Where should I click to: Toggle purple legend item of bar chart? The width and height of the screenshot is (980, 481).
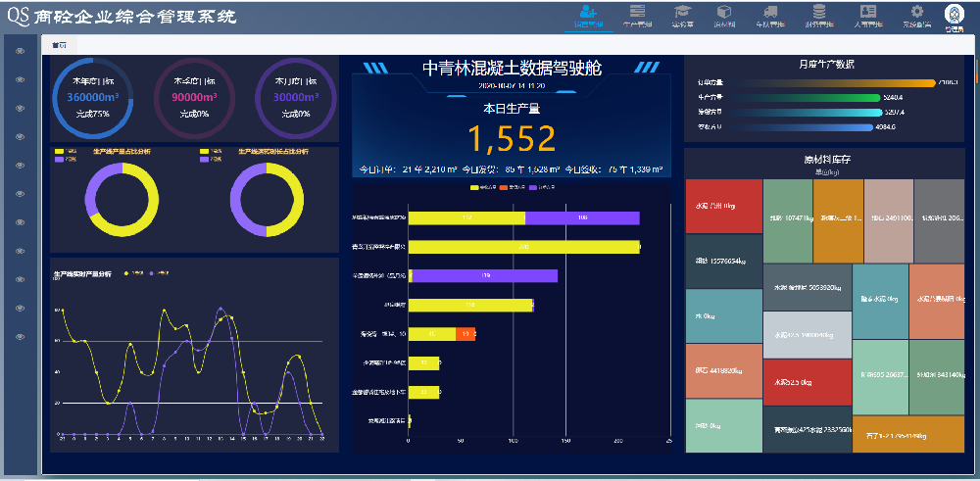coord(542,187)
